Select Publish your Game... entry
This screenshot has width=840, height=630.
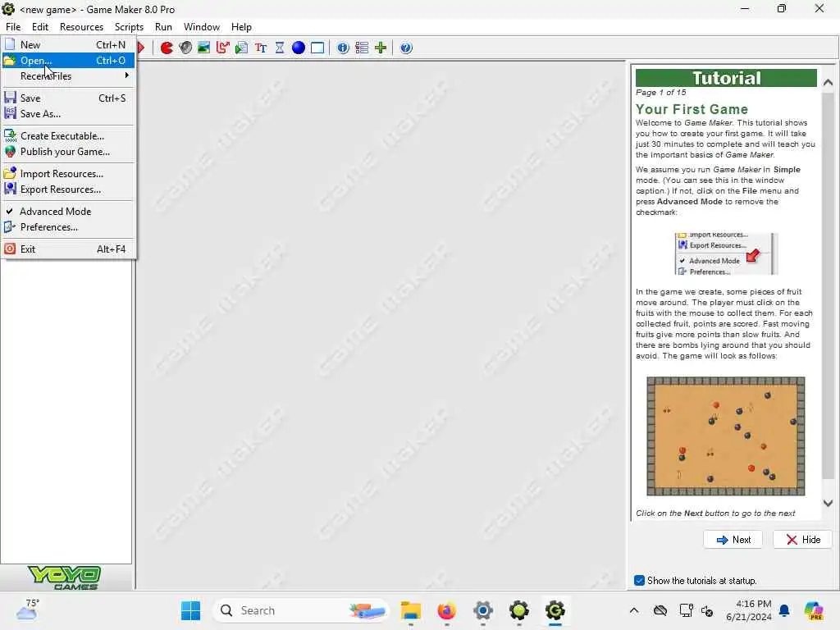(68, 152)
